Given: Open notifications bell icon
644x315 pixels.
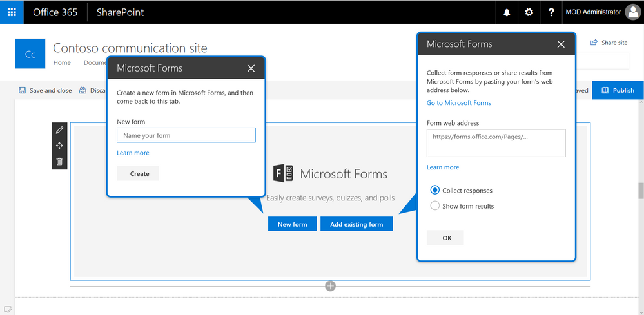Looking at the screenshot, I should pos(507,12).
